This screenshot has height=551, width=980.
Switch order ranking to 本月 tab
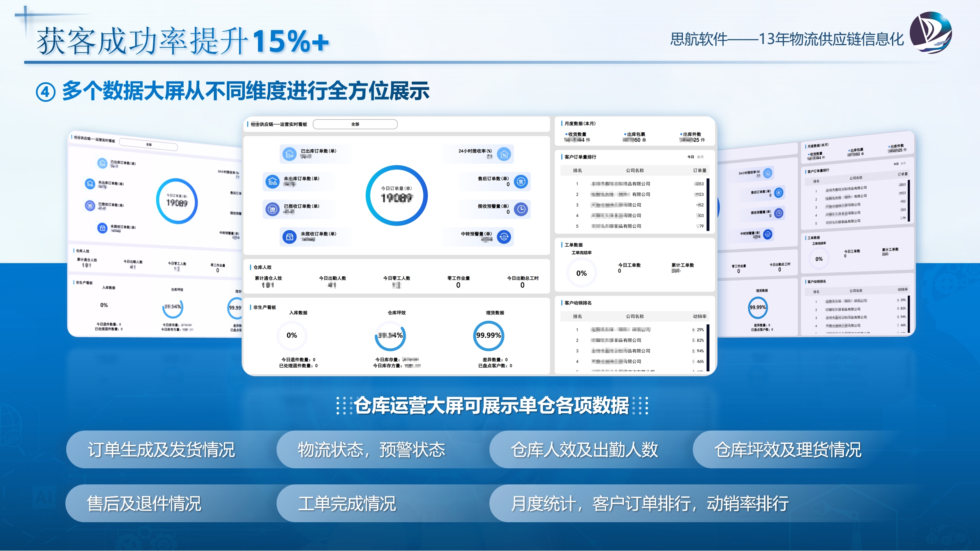(x=700, y=157)
